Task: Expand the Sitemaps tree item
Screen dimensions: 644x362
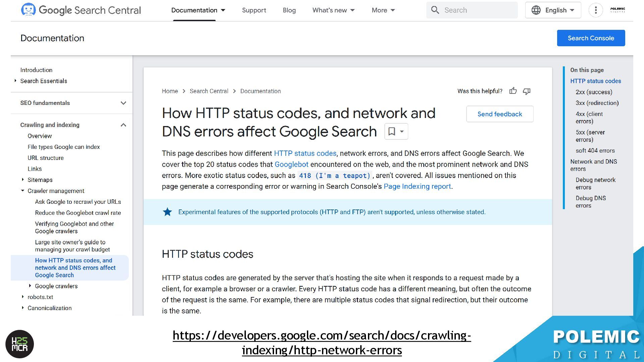Action: (23, 180)
